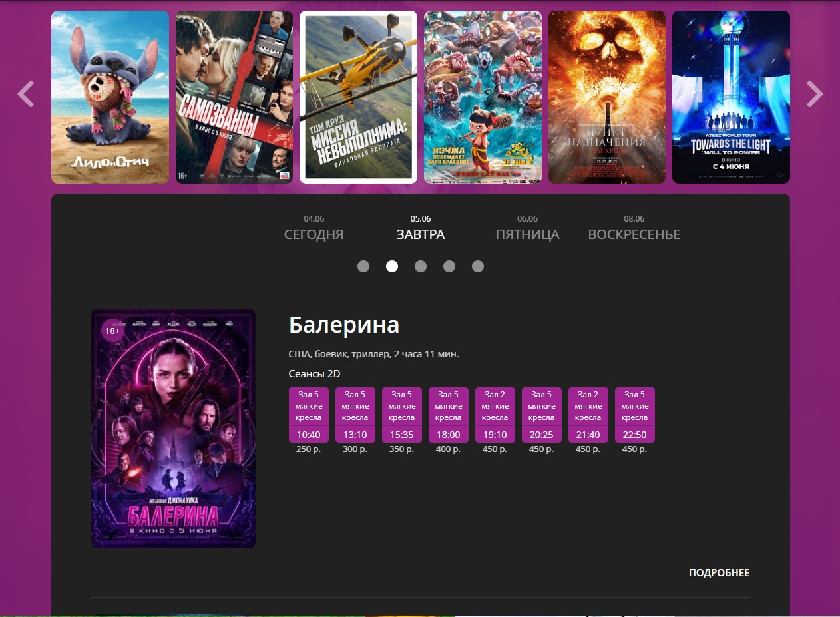The width and height of the screenshot is (840, 617).
Task: Click the left carousel arrow
Action: [x=25, y=94]
